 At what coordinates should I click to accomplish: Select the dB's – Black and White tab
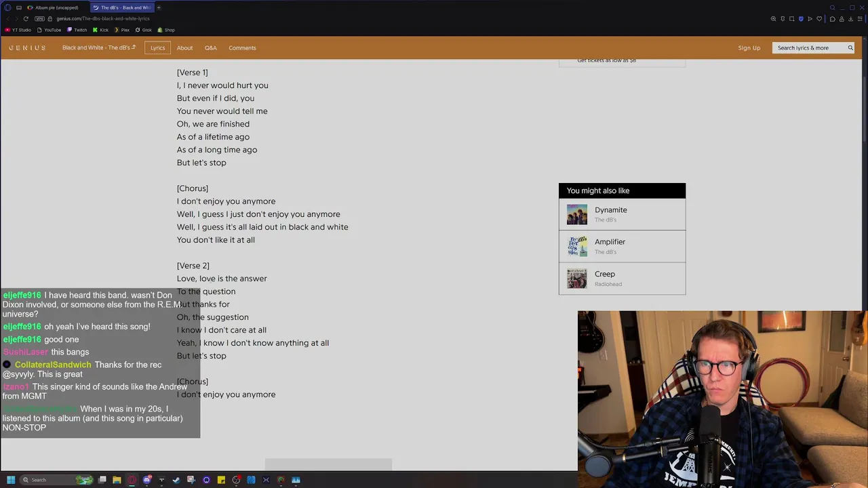pyautogui.click(x=122, y=7)
